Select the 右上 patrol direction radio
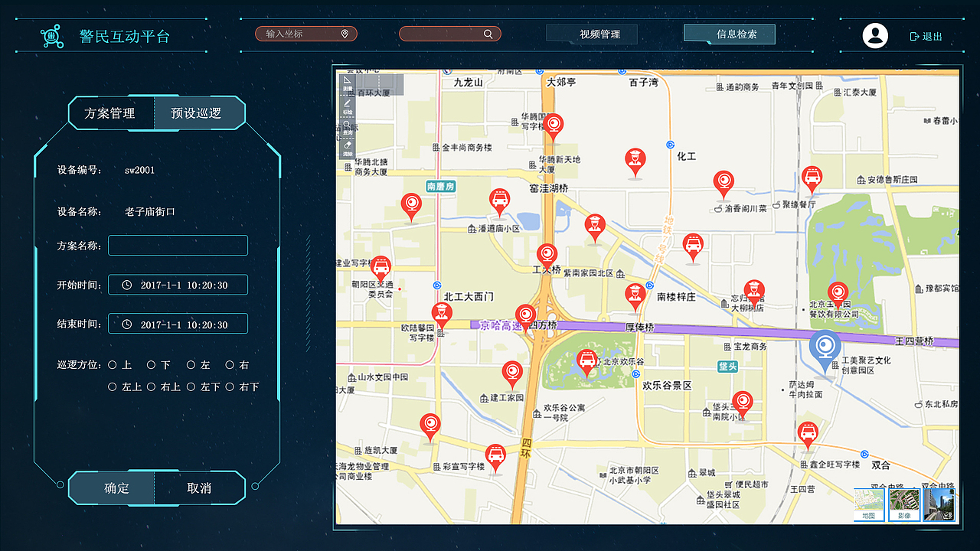Screen dimensions: 980x551 [x=152, y=387]
